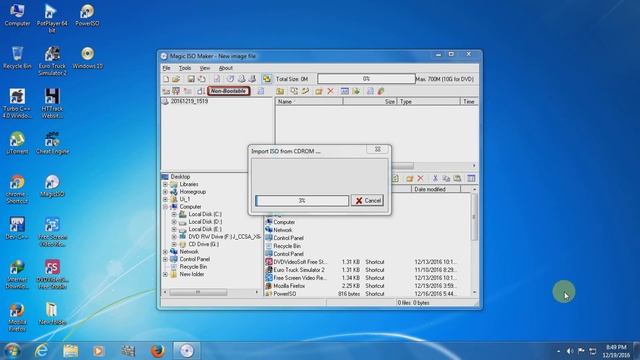
Task: Select the Windows 10 disc desktop icon
Action: tap(87, 58)
